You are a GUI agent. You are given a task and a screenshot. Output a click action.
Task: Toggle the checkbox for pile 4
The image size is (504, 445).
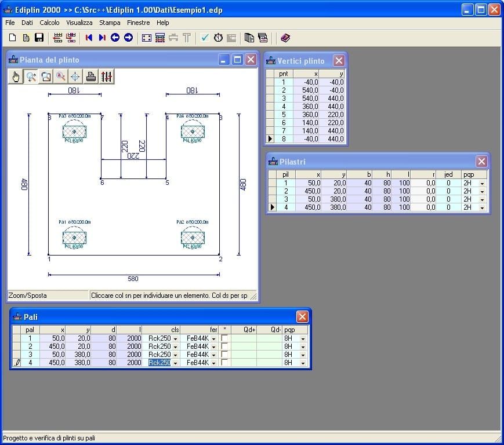(224, 363)
